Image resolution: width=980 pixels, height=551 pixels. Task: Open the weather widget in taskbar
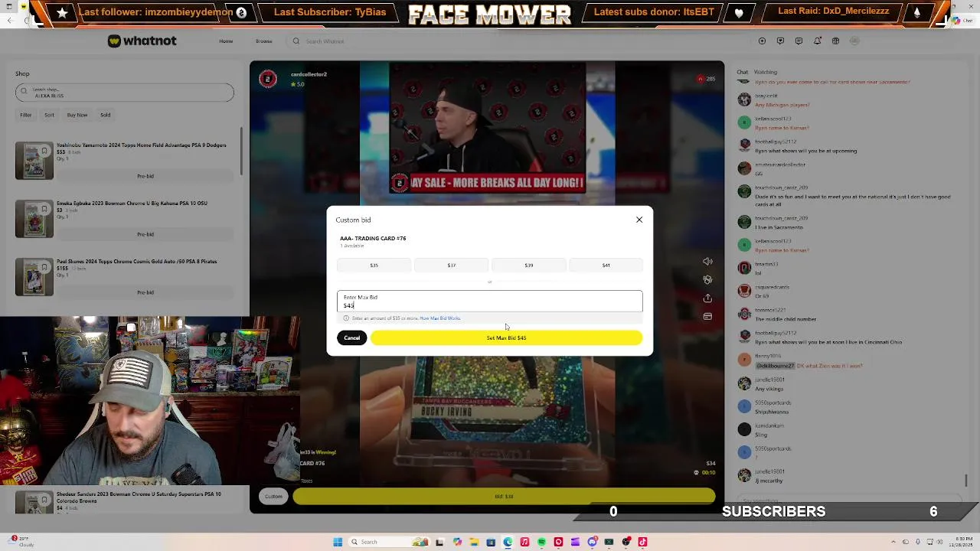[x=21, y=542]
